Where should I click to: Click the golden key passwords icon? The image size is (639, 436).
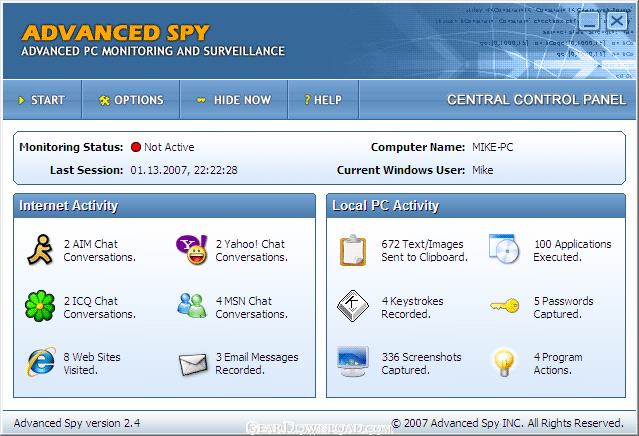pos(505,306)
